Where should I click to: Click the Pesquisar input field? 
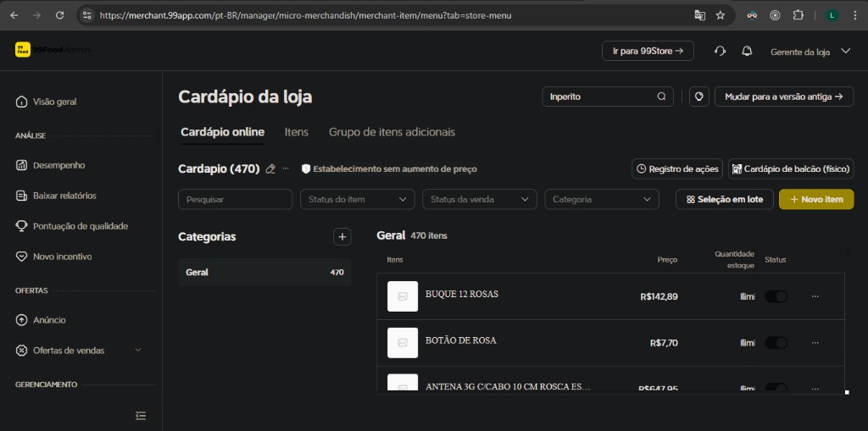point(236,199)
